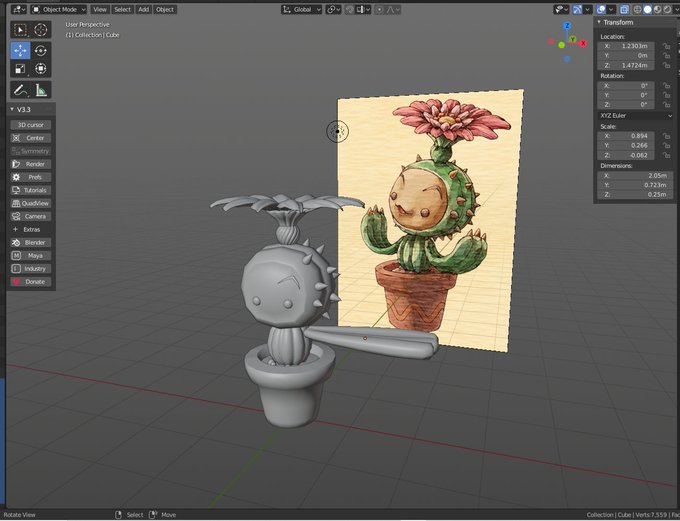Toggle lock on Rotation X

(x=666, y=86)
